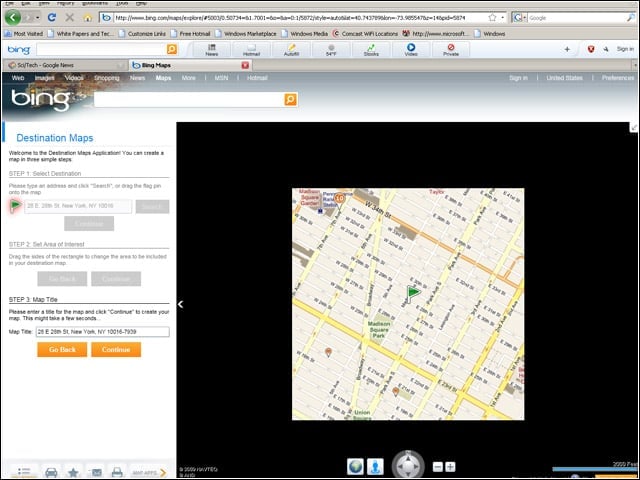Click the envelope share icon
640x480 pixels.
(x=96, y=472)
